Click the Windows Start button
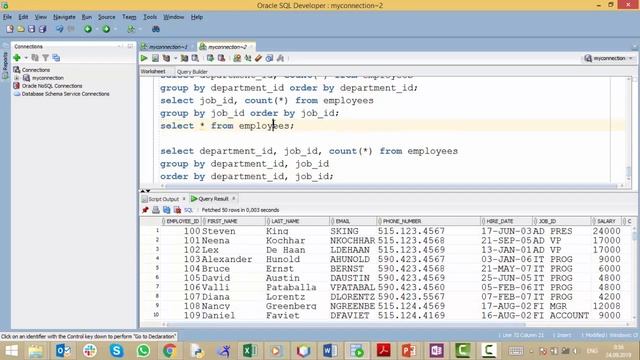The image size is (640, 360). 11,351
